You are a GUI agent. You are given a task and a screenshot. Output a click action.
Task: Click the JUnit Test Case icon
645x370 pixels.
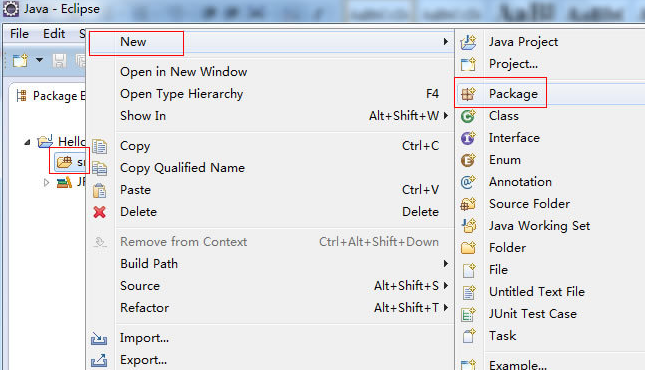pyautogui.click(x=468, y=314)
